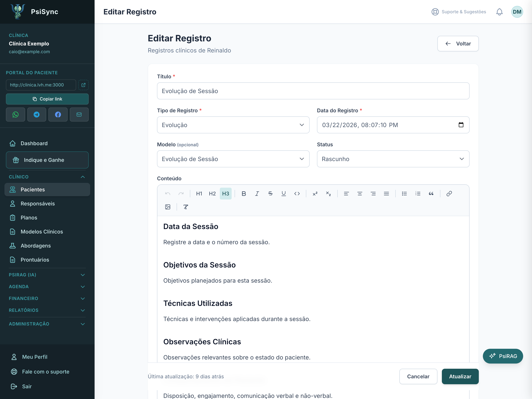Image resolution: width=532 pixels, height=399 pixels.
Task: Collapse the CLÍNICO sidebar section
Action: point(47,177)
